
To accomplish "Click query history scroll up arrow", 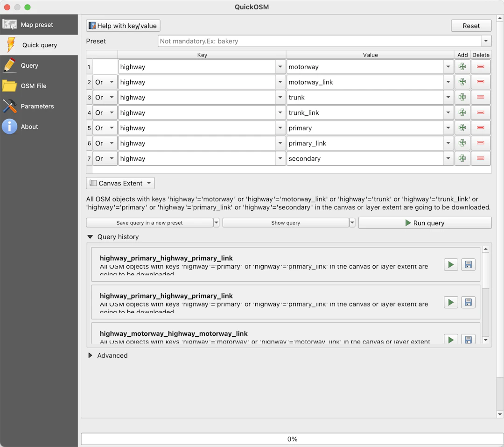I will point(486,249).
